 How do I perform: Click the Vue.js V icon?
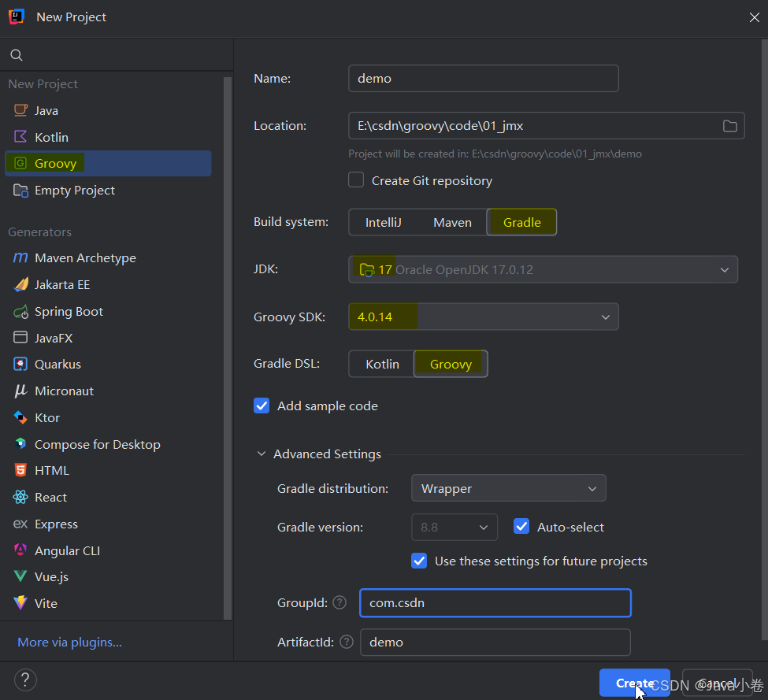(x=20, y=576)
